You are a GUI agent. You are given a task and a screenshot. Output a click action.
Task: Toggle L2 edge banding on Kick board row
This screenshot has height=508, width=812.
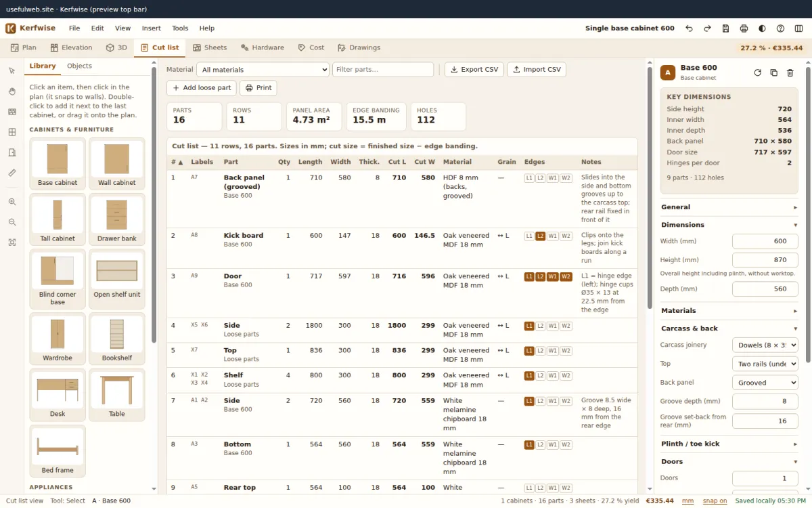coord(541,236)
